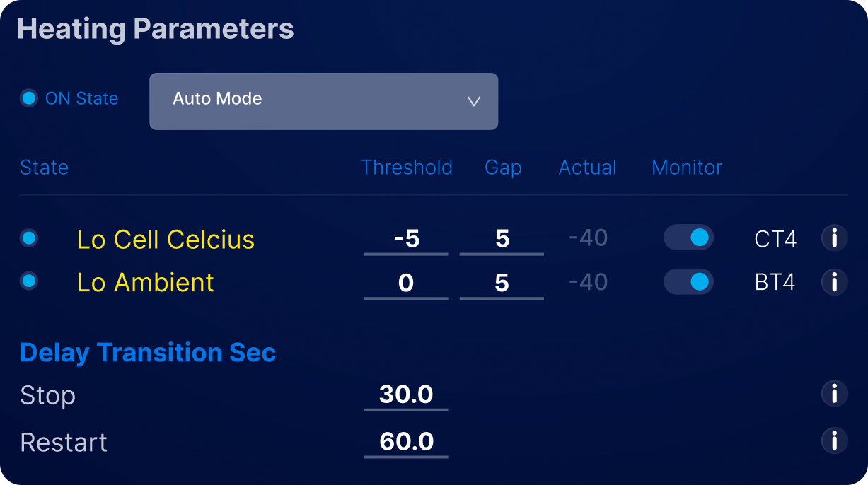Disable Monitor switch for Lo Ambient

(x=688, y=282)
